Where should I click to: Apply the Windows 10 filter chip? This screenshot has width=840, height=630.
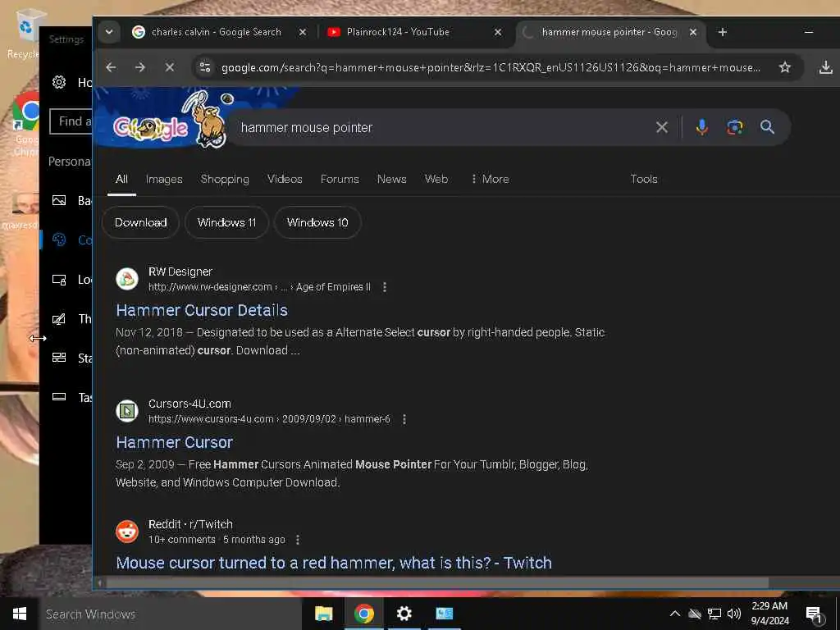pyautogui.click(x=317, y=222)
